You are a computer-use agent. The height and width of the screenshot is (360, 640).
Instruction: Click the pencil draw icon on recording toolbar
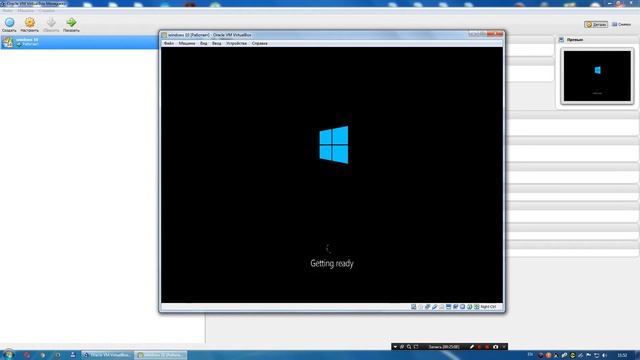pyautogui.click(x=472, y=347)
